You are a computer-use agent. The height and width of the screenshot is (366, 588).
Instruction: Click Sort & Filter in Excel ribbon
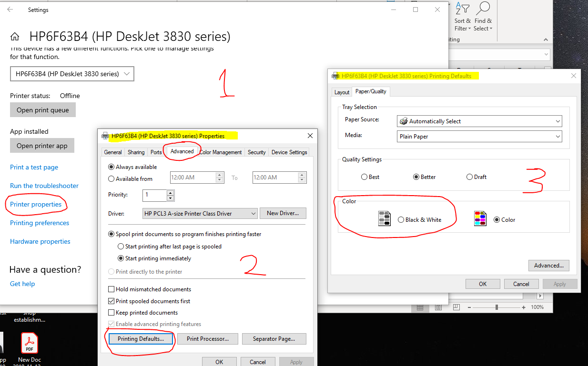click(462, 17)
